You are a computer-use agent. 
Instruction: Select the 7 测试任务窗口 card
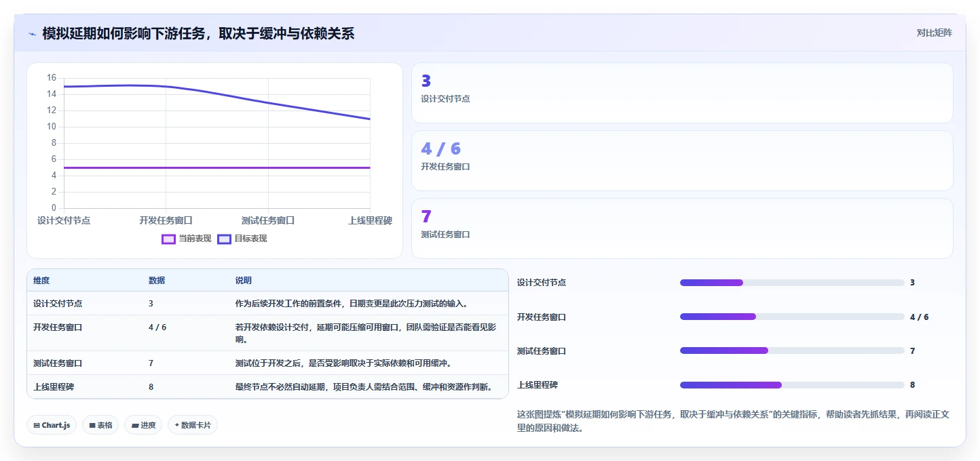[x=682, y=228]
